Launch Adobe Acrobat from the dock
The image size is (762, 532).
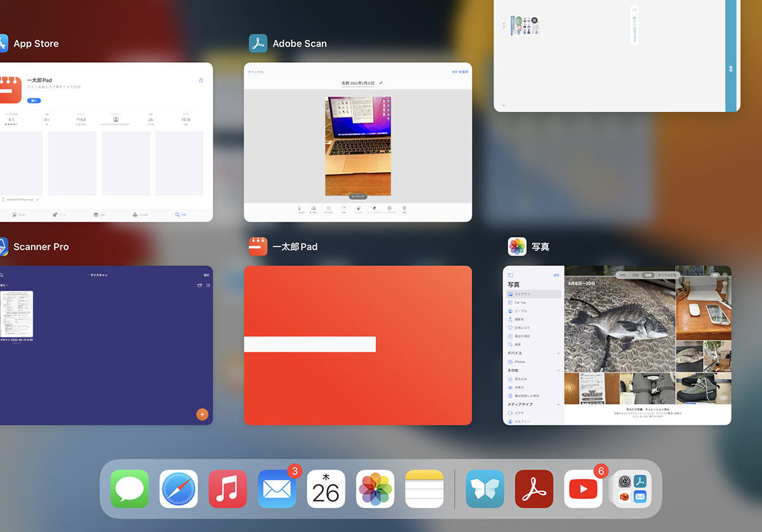click(x=534, y=489)
